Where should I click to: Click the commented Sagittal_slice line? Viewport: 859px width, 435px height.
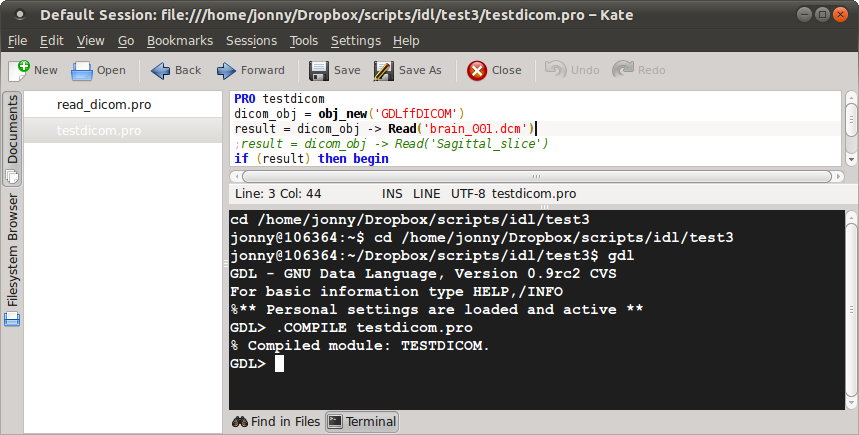coord(391,144)
